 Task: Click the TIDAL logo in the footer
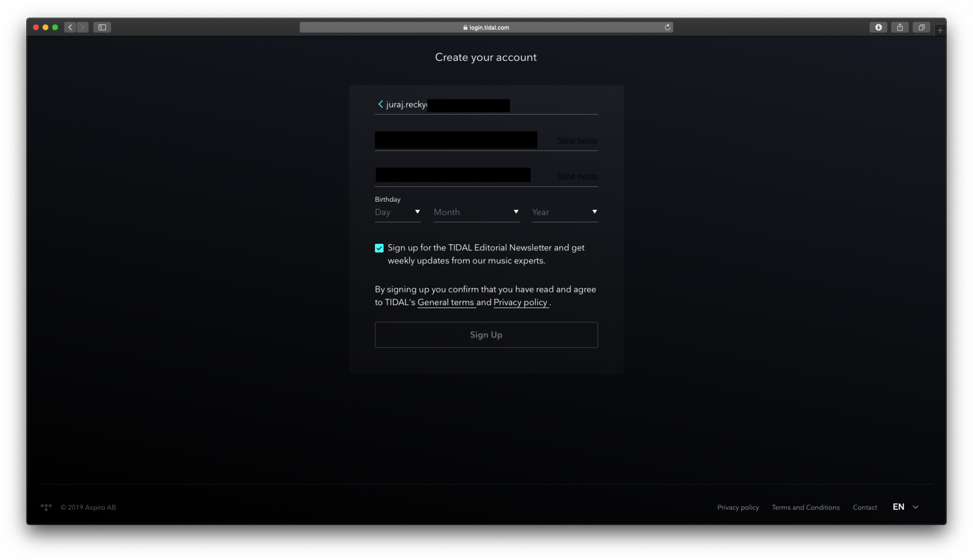[x=46, y=507]
